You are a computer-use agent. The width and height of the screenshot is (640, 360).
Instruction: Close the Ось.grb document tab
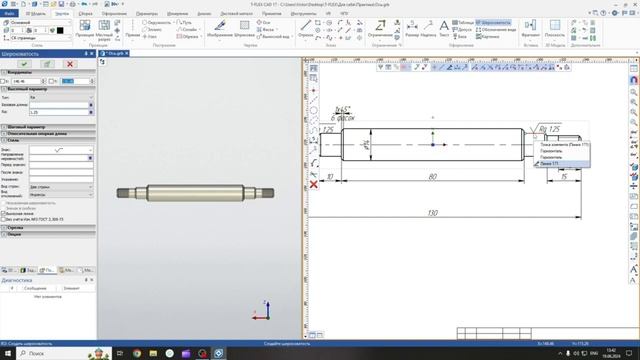[x=127, y=53]
